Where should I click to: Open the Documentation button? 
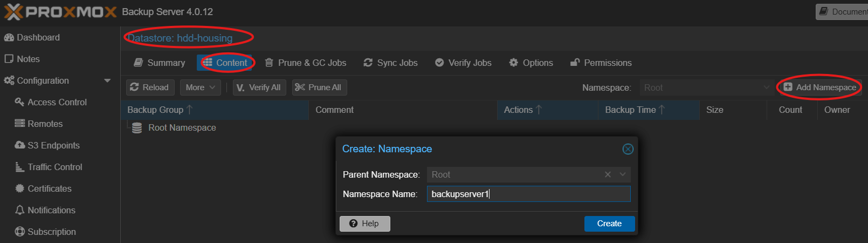pos(843,11)
